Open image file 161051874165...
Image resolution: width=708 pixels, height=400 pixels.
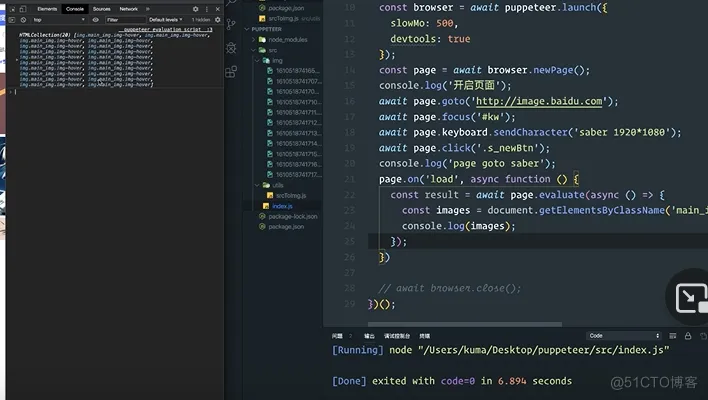point(298,71)
